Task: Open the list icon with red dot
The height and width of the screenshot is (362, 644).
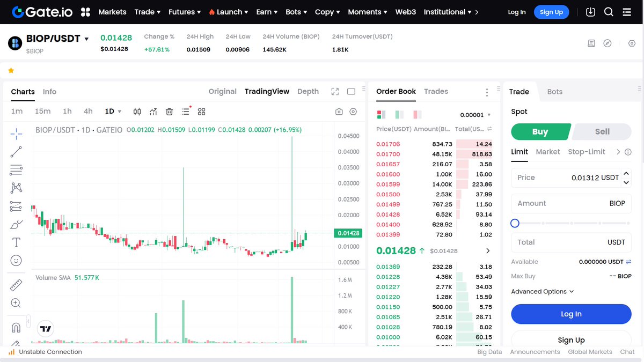Action: 186,112
